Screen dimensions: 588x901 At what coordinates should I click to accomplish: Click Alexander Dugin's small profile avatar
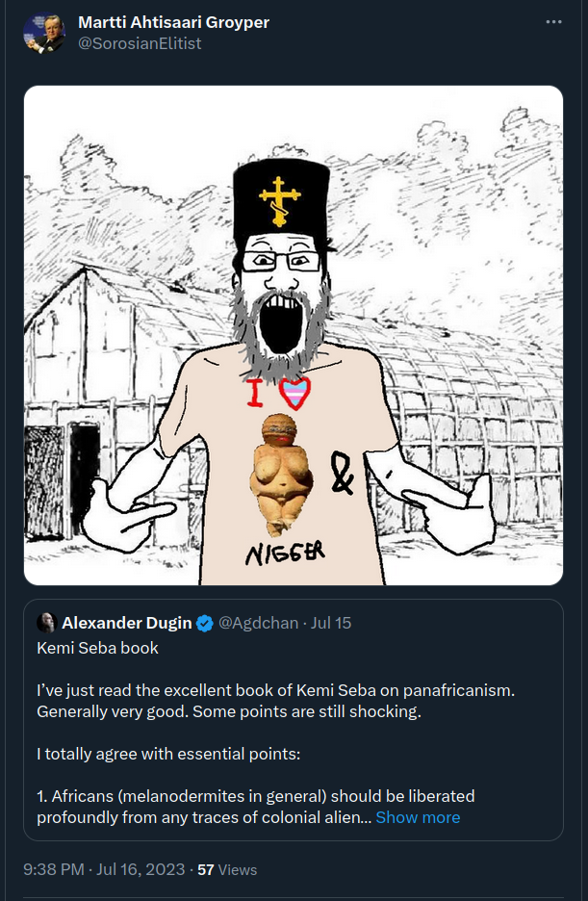pos(45,623)
